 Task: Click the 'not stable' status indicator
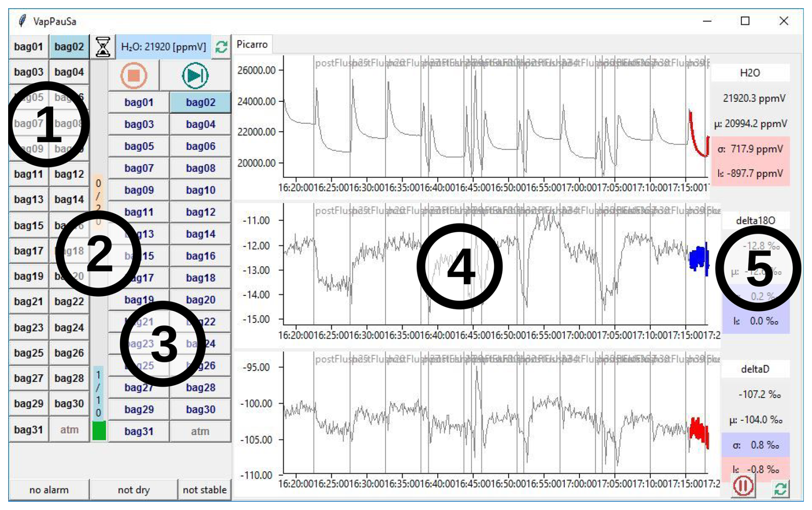coord(204,490)
